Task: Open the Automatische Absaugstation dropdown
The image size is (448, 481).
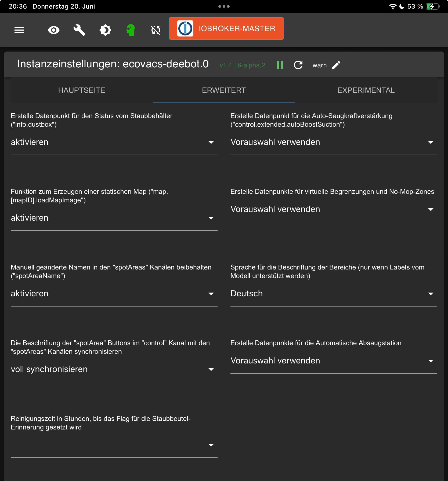Action: (x=334, y=361)
